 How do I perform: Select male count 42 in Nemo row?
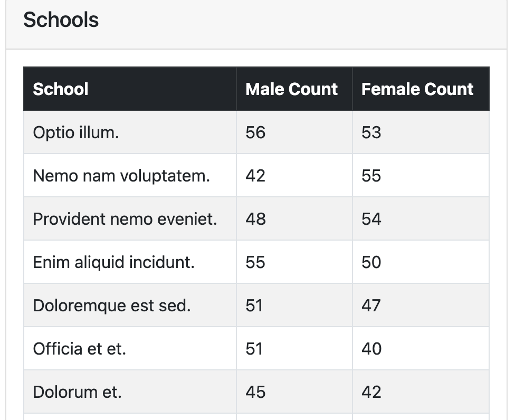(x=255, y=176)
